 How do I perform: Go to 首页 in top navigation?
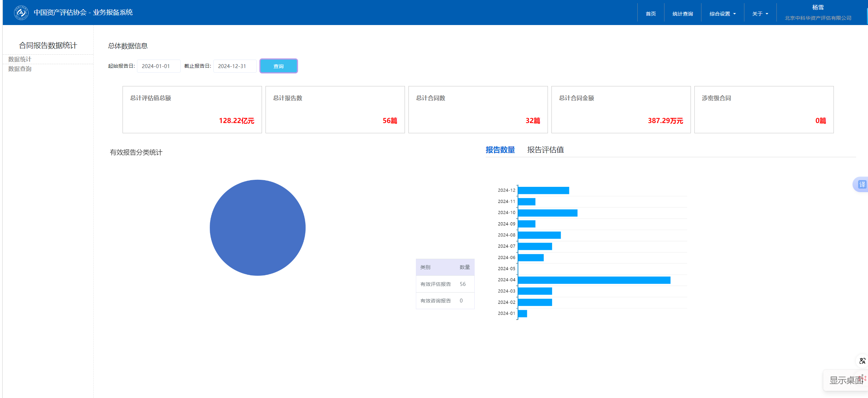click(x=650, y=14)
